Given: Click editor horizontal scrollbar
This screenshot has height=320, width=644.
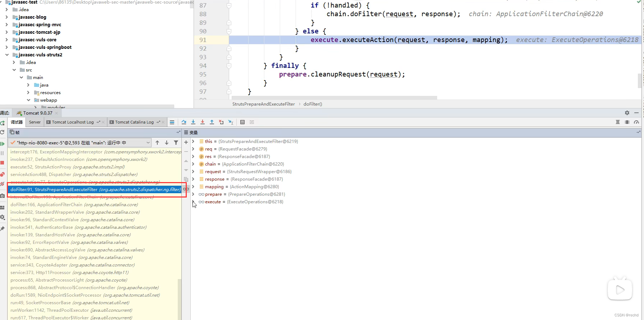Looking at the screenshot, I should click(x=334, y=98).
